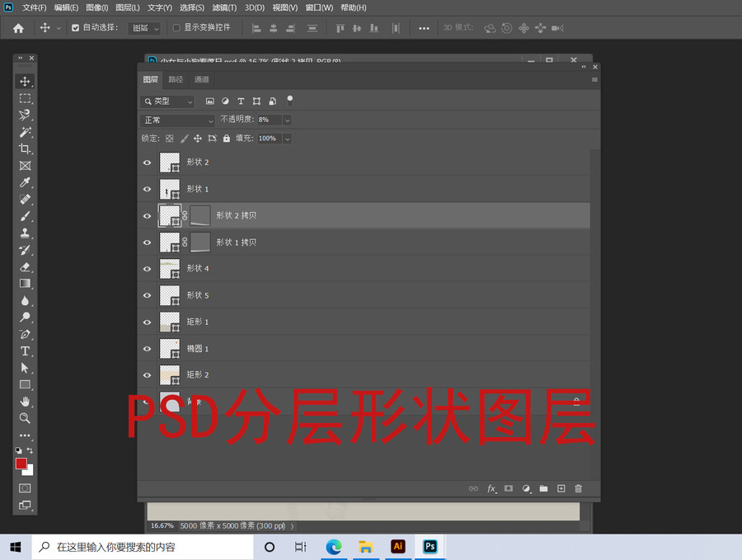Viewport: 742px width, 560px height.
Task: Switch to the 通道 tab
Action: click(x=202, y=79)
